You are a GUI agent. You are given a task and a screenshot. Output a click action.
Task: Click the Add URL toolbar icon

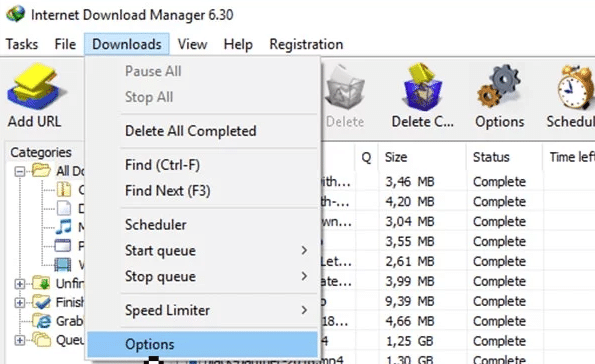(x=36, y=87)
